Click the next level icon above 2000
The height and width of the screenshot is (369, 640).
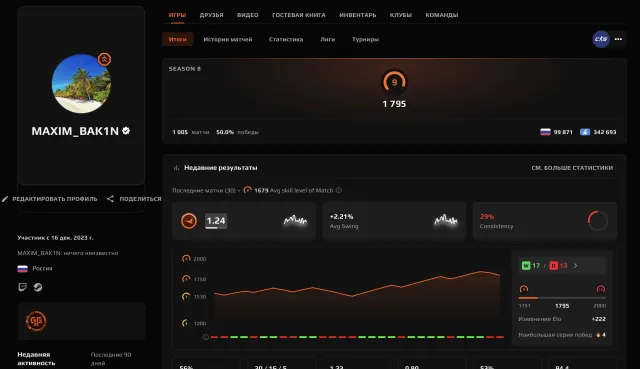(x=601, y=289)
